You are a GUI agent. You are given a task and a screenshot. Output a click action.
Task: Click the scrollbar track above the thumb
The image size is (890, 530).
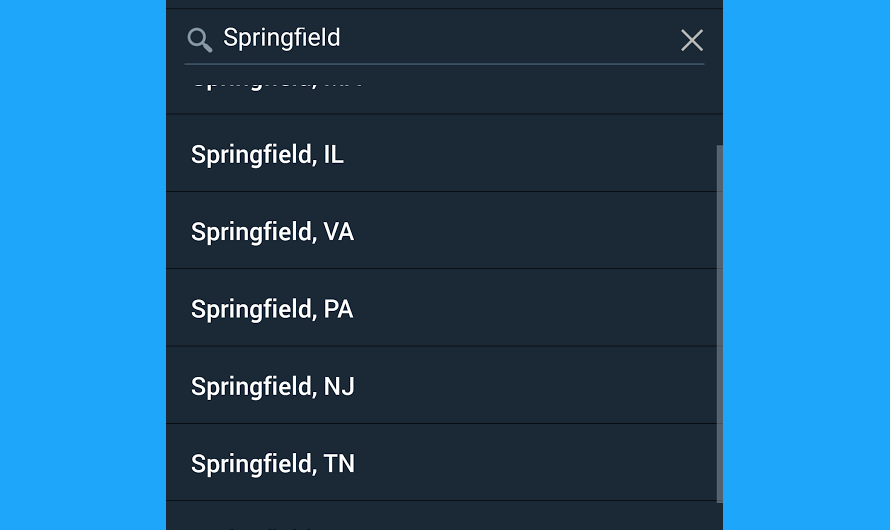(x=720, y=105)
